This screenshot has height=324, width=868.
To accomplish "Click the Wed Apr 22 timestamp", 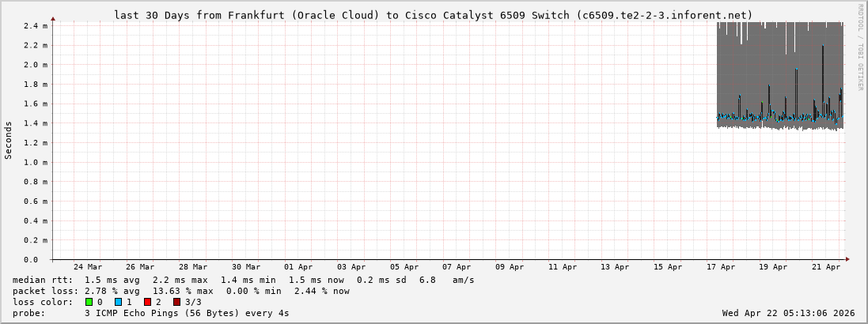I will tap(788, 313).
